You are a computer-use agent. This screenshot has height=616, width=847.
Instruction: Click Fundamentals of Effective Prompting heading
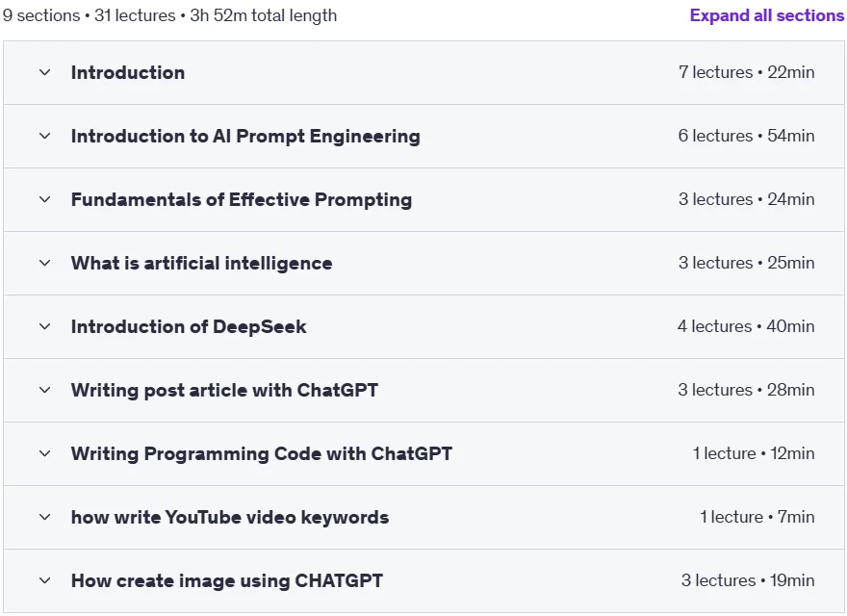pos(242,199)
